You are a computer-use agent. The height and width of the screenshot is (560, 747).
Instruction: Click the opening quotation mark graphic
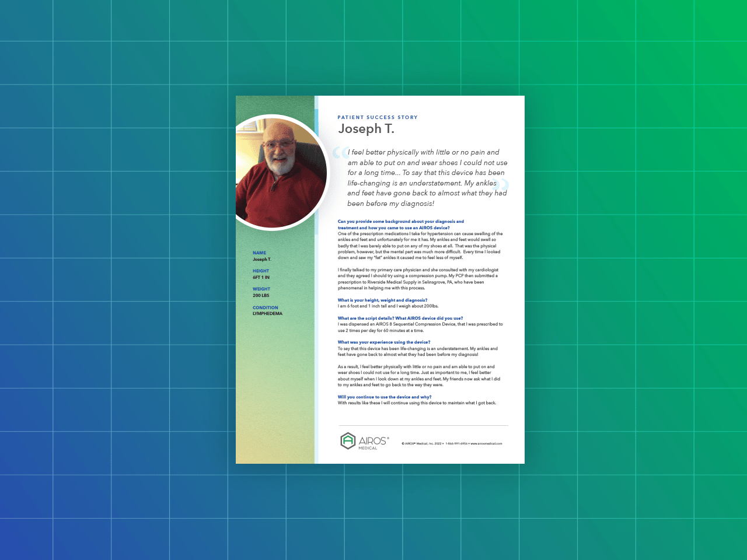pos(340,153)
